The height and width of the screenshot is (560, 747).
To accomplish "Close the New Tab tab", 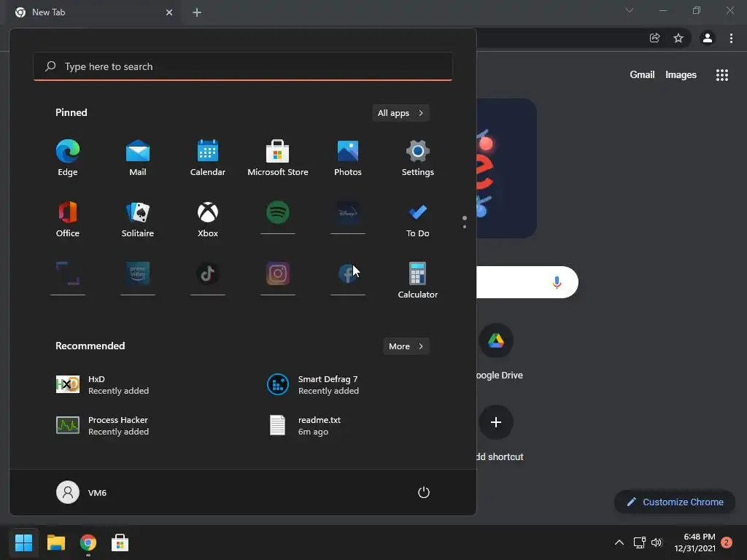I will 169,12.
